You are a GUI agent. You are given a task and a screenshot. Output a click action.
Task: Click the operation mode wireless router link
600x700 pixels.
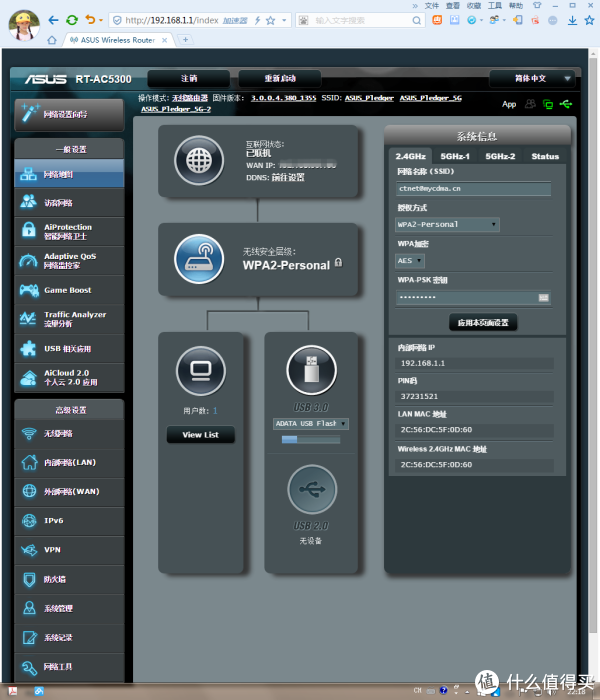coord(190,98)
